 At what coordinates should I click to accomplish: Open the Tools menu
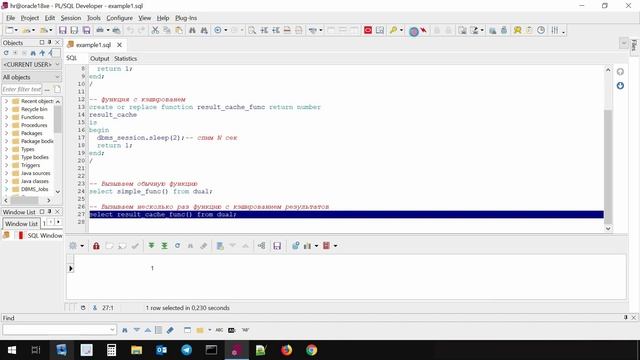click(93, 18)
